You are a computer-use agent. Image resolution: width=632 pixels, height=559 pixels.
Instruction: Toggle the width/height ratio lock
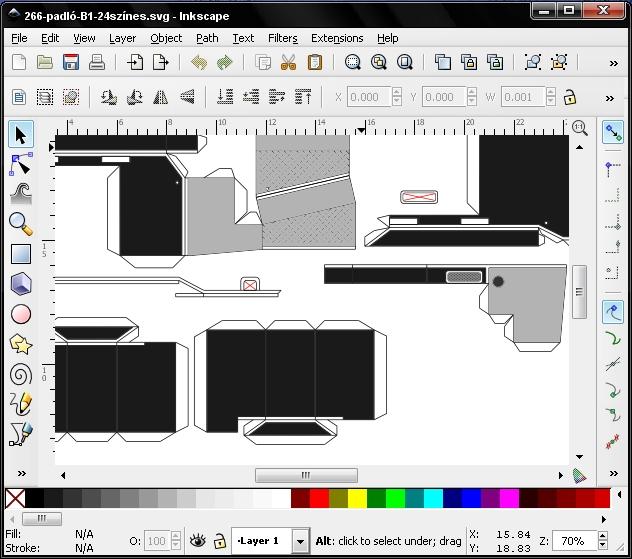[x=570, y=98]
